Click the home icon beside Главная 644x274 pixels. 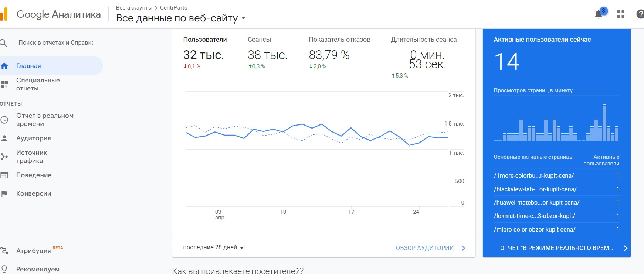4,66
